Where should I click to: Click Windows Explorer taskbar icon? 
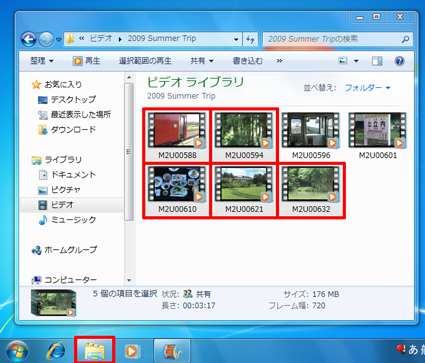point(95,351)
